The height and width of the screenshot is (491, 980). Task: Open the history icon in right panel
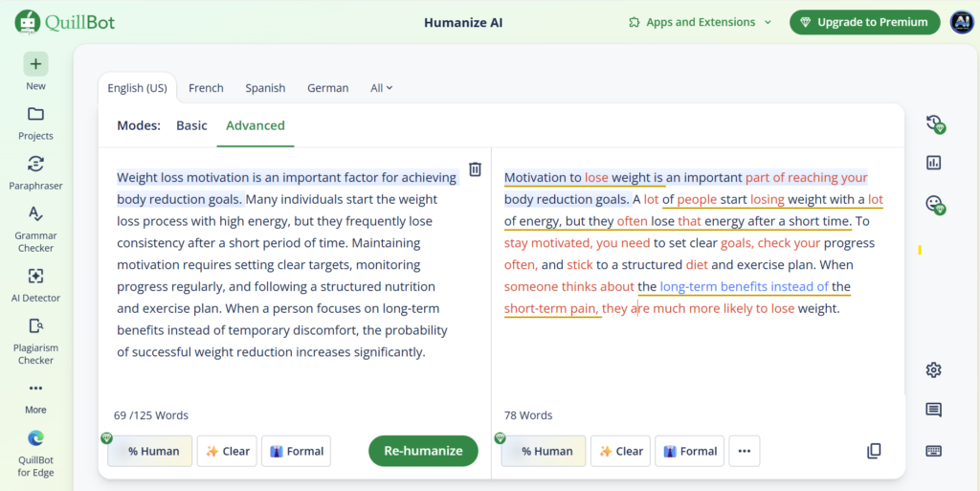click(934, 123)
